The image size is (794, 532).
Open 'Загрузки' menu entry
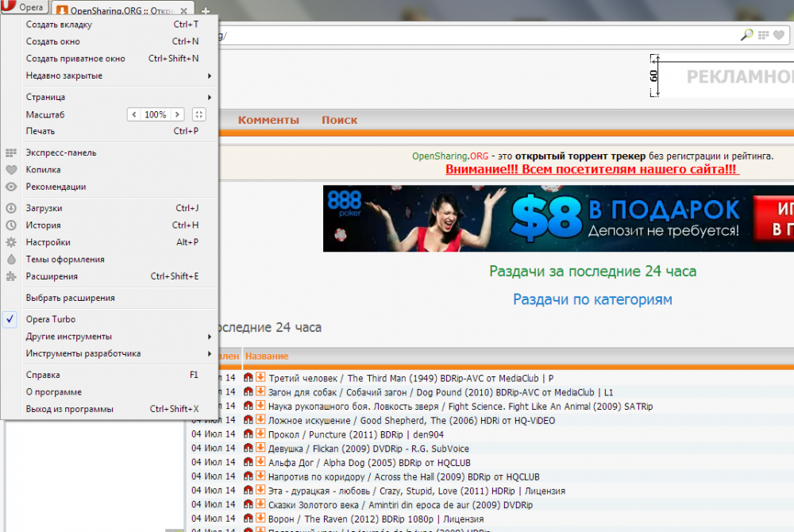tap(110, 208)
